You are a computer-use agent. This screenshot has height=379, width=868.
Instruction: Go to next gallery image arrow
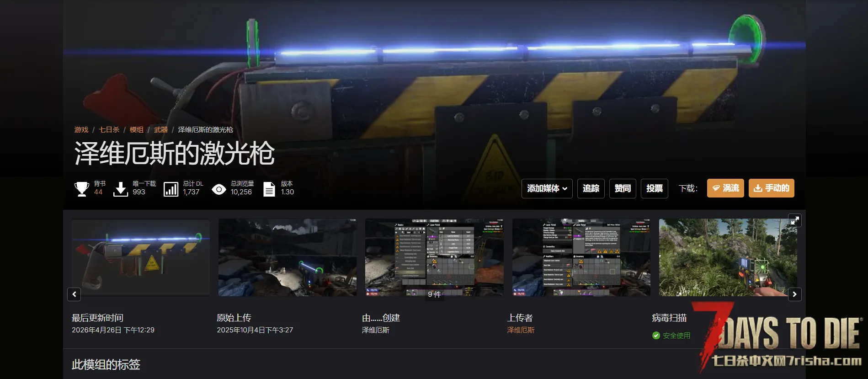[794, 294]
